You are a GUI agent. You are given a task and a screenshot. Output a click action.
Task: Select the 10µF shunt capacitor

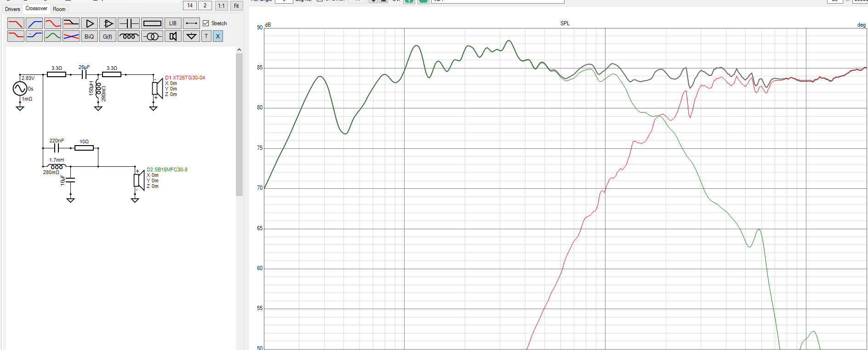point(70,181)
